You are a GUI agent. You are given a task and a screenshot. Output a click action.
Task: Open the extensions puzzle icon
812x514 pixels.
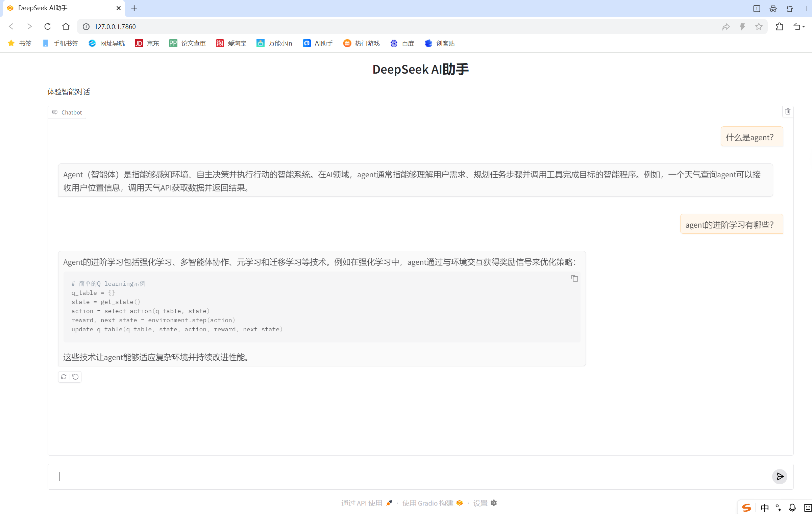tap(779, 27)
